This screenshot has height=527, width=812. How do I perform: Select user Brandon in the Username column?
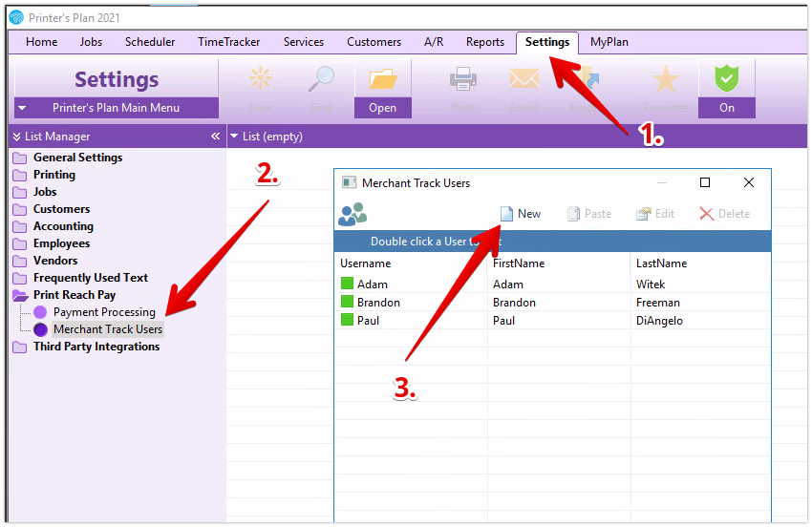click(378, 303)
